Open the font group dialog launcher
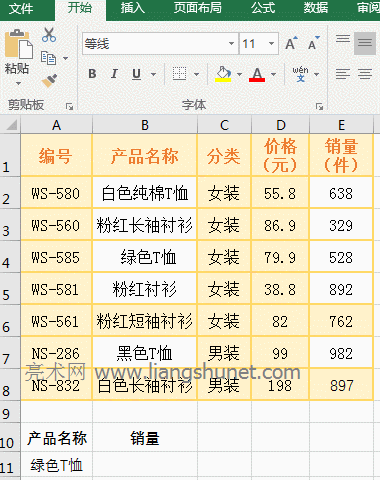This screenshot has width=380, height=480. [319, 107]
